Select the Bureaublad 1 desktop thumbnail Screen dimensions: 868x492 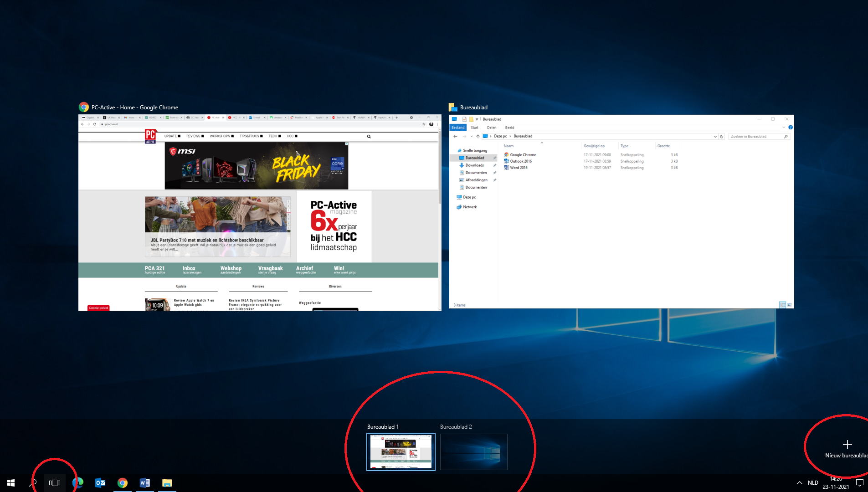401,452
